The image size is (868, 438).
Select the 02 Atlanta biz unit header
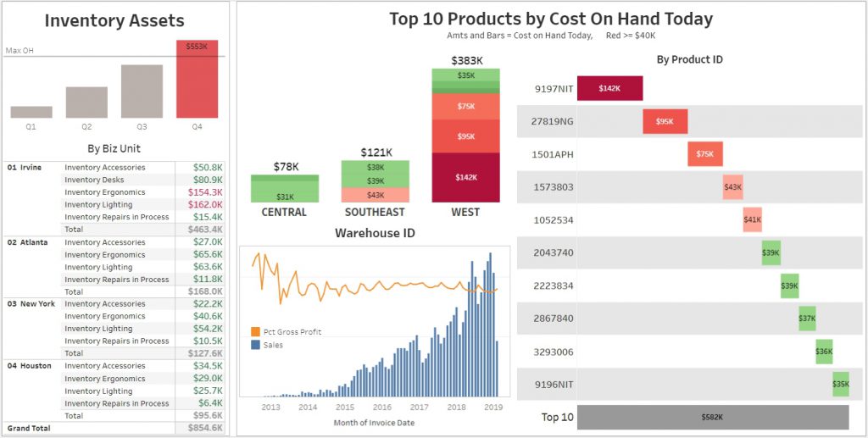click(x=27, y=242)
